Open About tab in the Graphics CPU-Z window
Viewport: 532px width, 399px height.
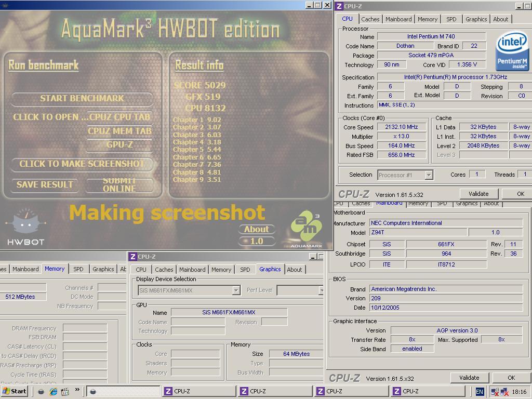pyautogui.click(x=294, y=270)
